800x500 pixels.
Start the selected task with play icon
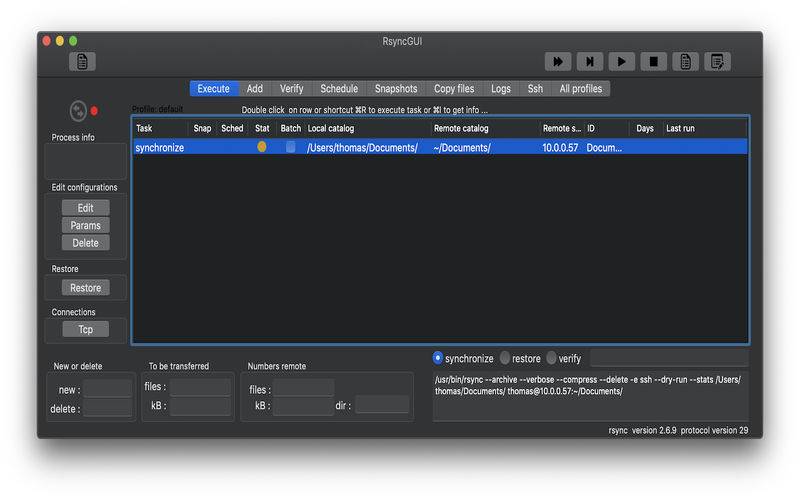[x=621, y=62]
